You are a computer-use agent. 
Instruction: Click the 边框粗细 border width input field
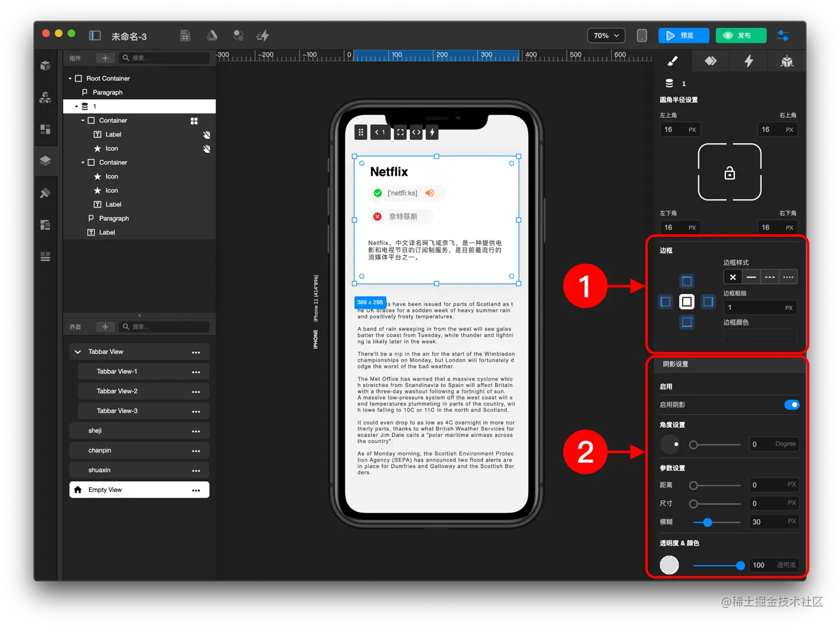760,308
